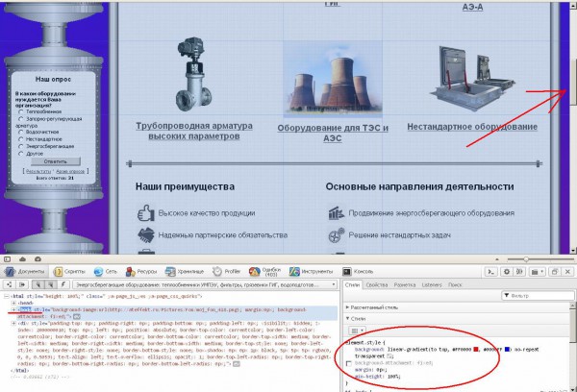Click the handshake icon beside Надежные партнерские обязательства
This screenshot has height=392, width=577.
pos(146,235)
